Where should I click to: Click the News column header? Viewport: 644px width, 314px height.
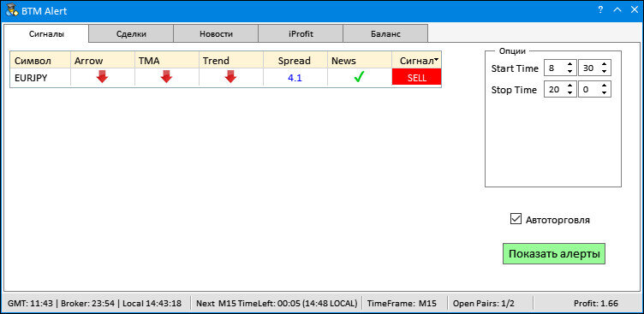pyautogui.click(x=360, y=61)
